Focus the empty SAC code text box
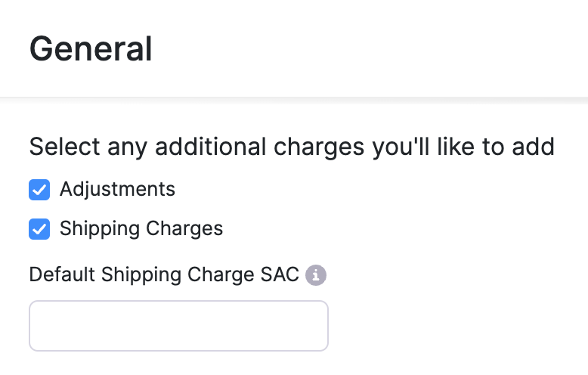Viewport: 588px width, 375px height. click(178, 326)
